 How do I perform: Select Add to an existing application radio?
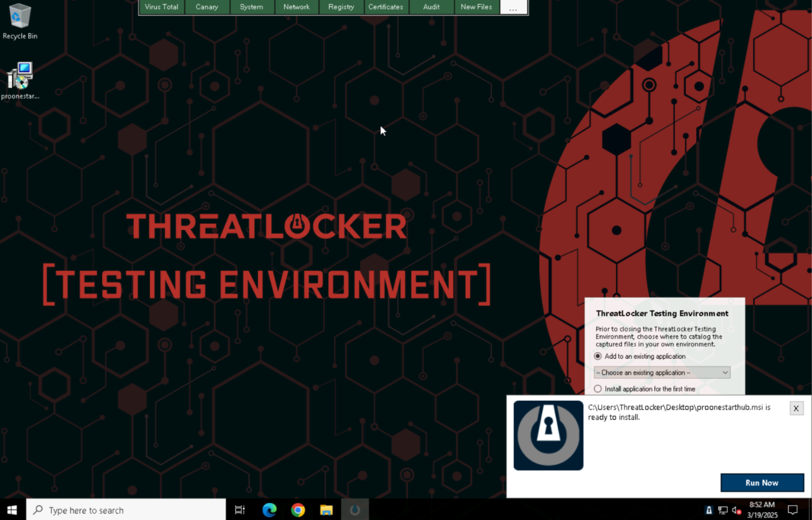click(x=598, y=356)
